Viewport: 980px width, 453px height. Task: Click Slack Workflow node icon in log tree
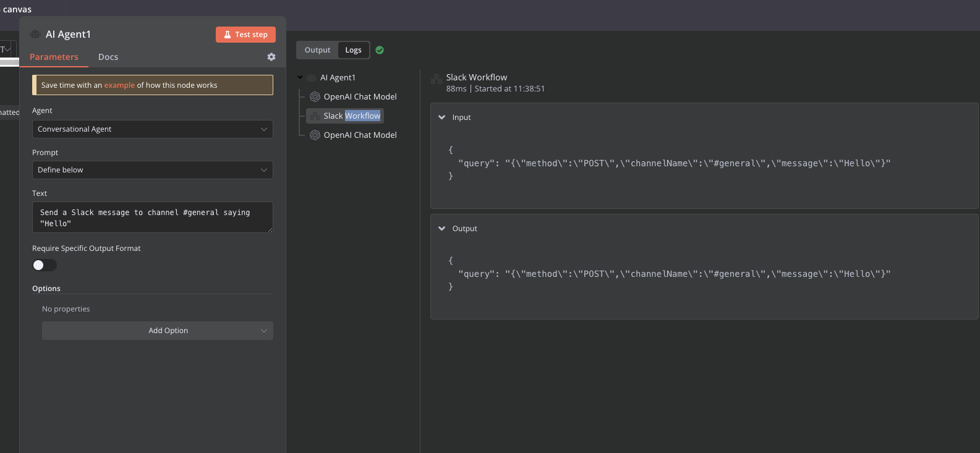click(x=315, y=116)
